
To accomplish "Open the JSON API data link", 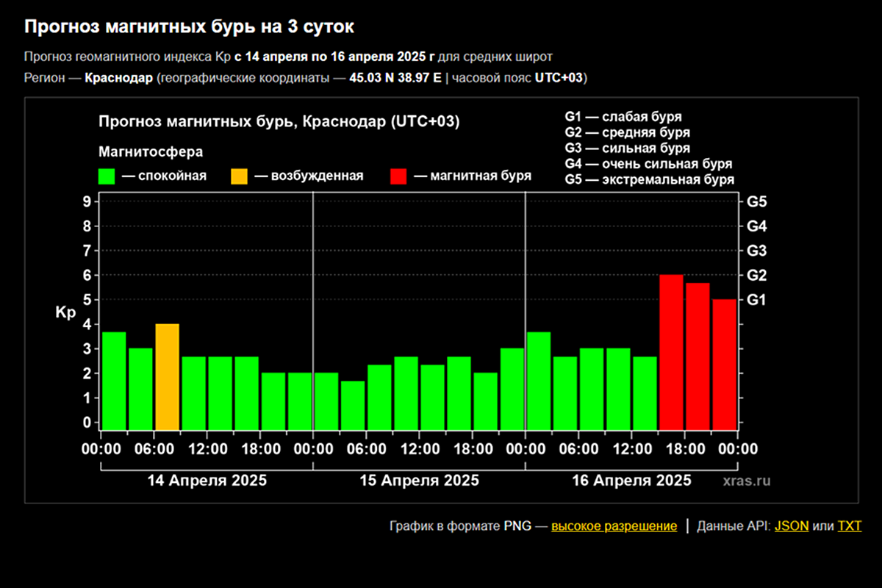I will 792,526.
